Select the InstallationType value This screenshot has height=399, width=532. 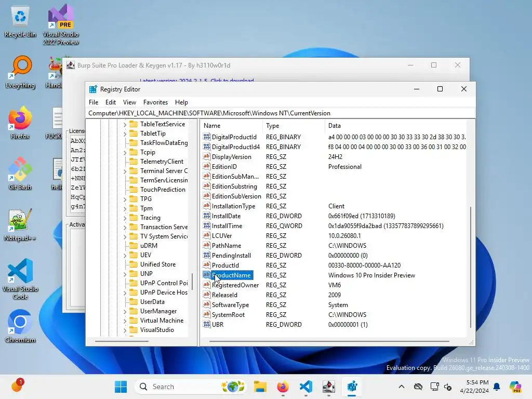pos(233,206)
